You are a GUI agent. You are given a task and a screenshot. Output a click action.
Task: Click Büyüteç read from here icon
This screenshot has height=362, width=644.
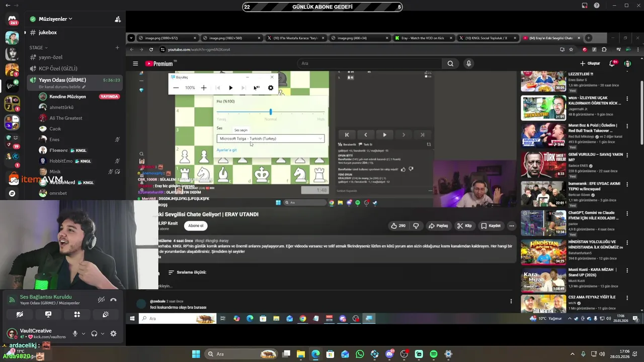(257, 87)
